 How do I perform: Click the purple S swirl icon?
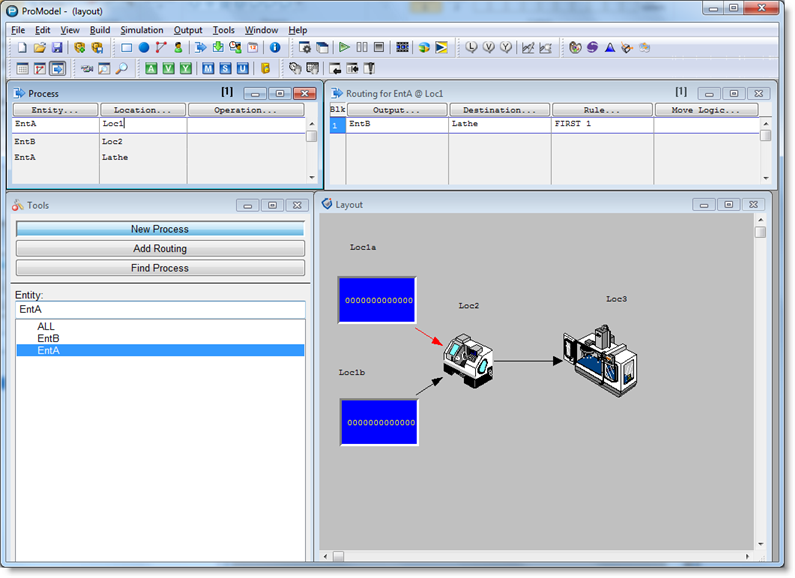click(592, 48)
